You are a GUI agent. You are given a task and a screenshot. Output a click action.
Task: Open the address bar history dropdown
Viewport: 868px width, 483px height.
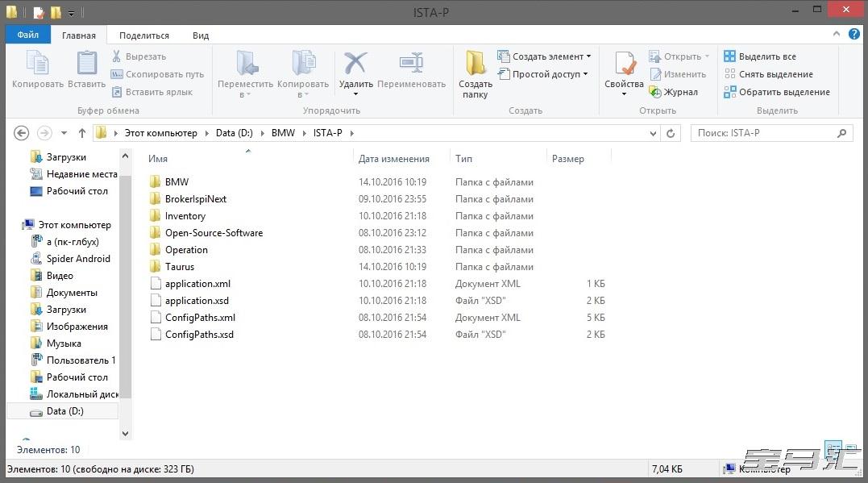pos(653,133)
